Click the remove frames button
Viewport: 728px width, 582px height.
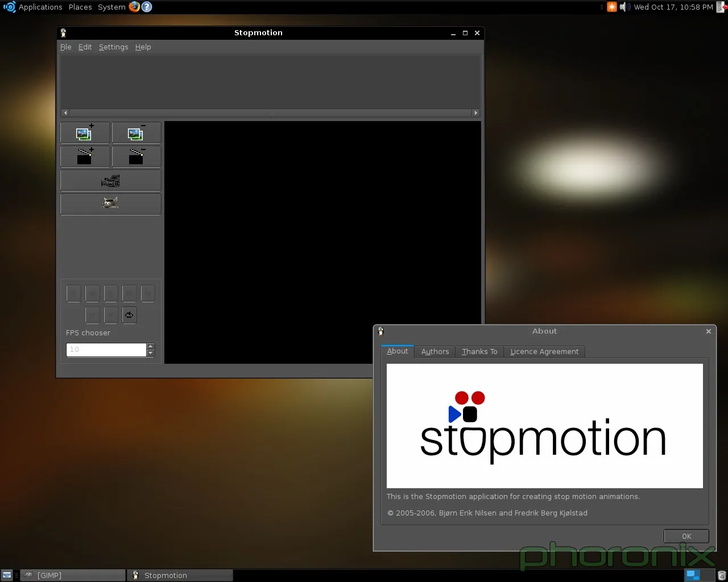136,133
